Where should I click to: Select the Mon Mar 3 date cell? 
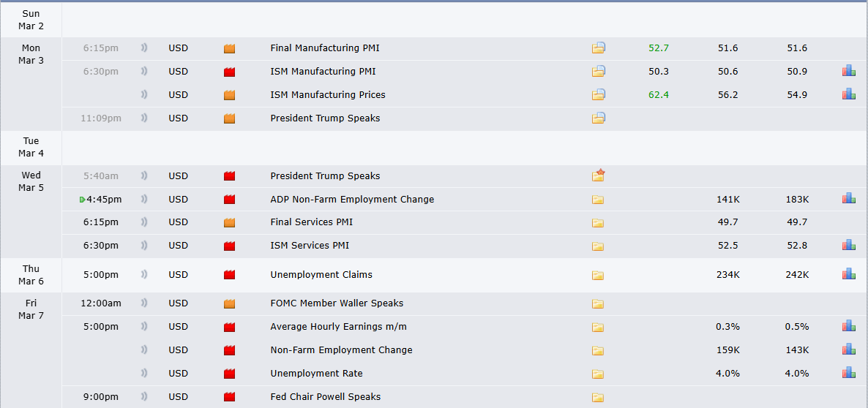[x=31, y=54]
